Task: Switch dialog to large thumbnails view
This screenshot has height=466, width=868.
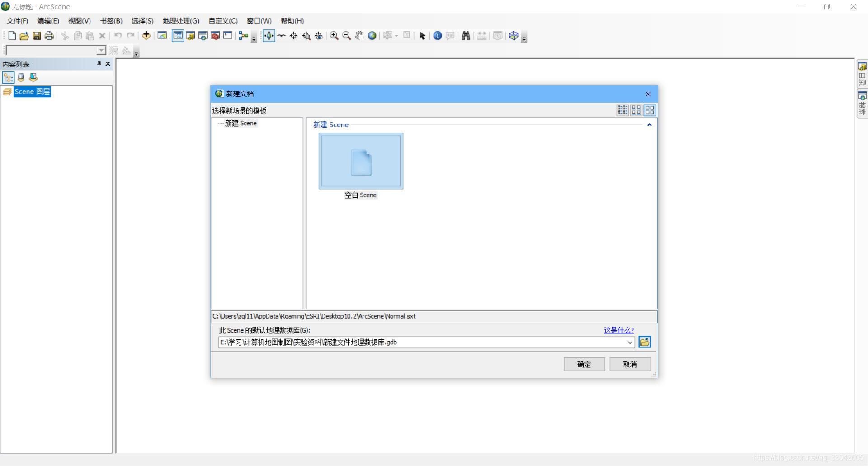Action: point(650,110)
